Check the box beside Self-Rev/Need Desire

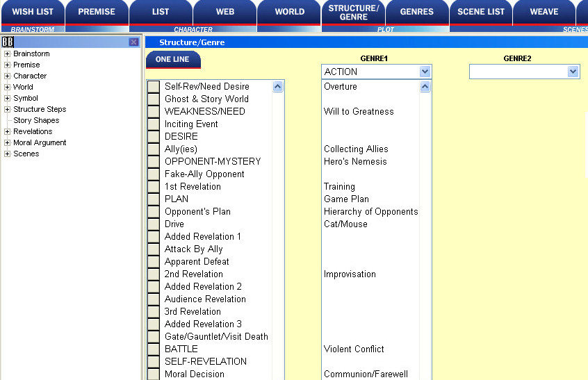(x=154, y=87)
